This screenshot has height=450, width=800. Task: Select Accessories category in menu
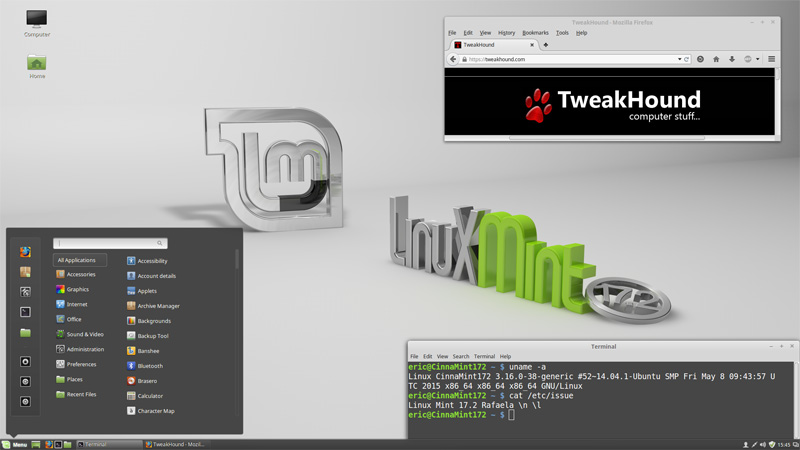click(x=76, y=274)
